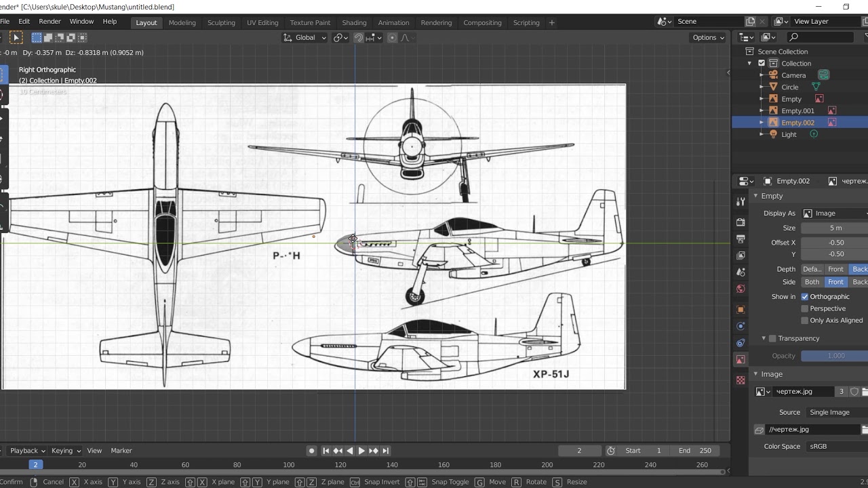Jump to the timeline end frame
The image size is (868, 488).
pyautogui.click(x=386, y=451)
